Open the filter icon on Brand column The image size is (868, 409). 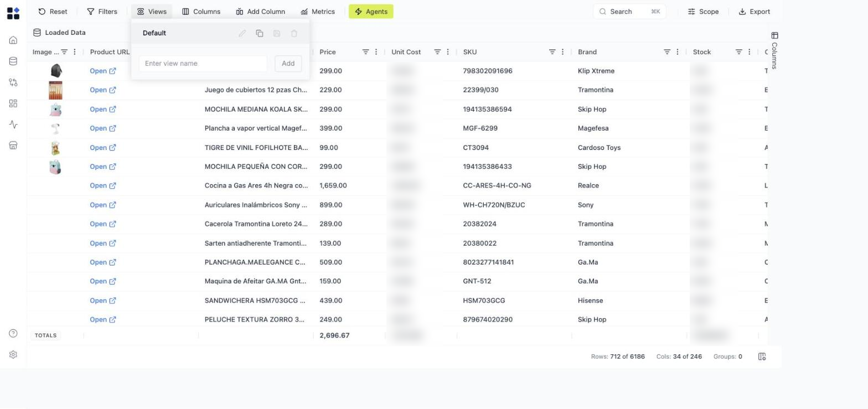[667, 52]
